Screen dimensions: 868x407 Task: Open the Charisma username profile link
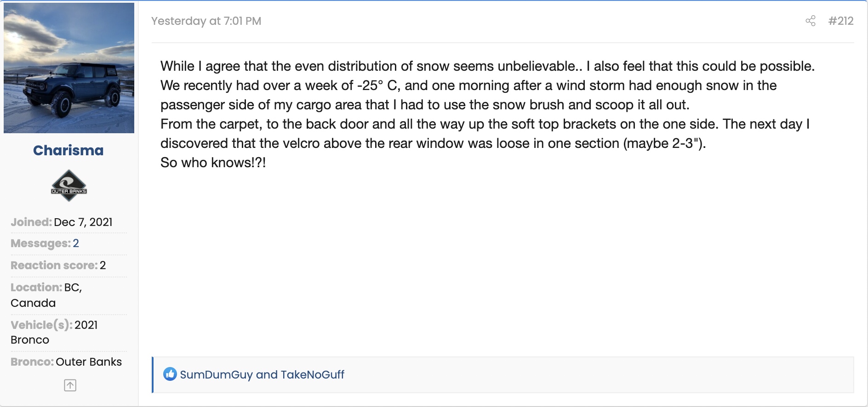point(69,150)
